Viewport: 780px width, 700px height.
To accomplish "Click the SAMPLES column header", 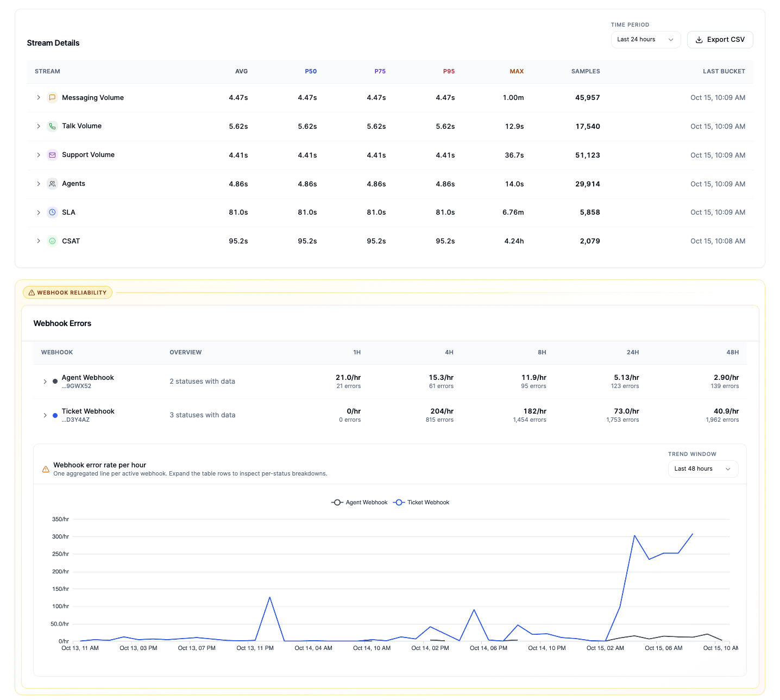I will click(x=586, y=71).
